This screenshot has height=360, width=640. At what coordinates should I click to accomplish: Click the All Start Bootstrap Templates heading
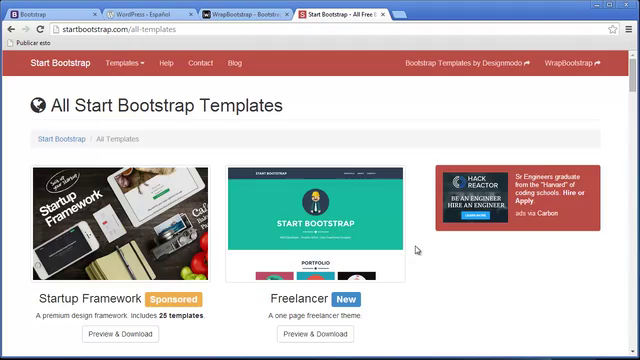tap(167, 105)
